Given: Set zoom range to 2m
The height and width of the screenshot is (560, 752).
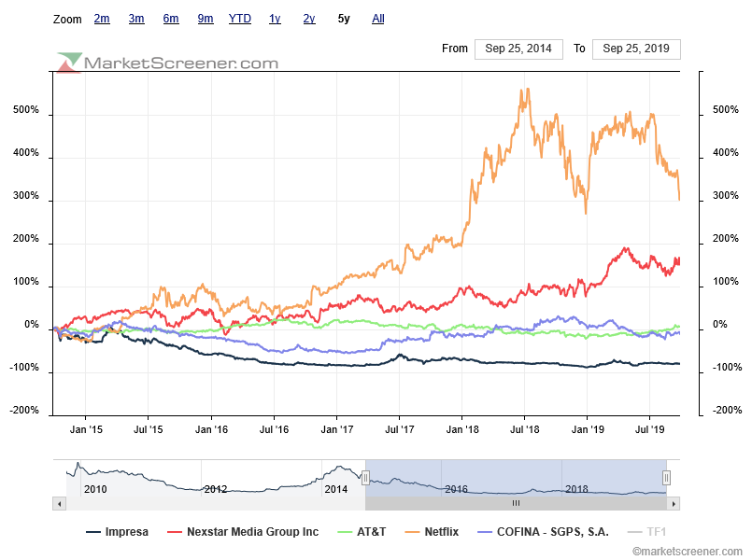Looking at the screenshot, I should pos(102,19).
